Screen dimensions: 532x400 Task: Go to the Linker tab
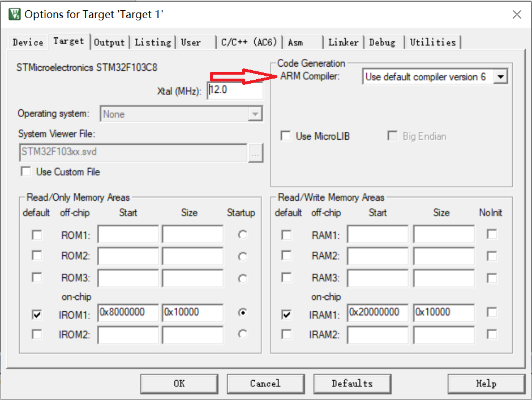[343, 42]
